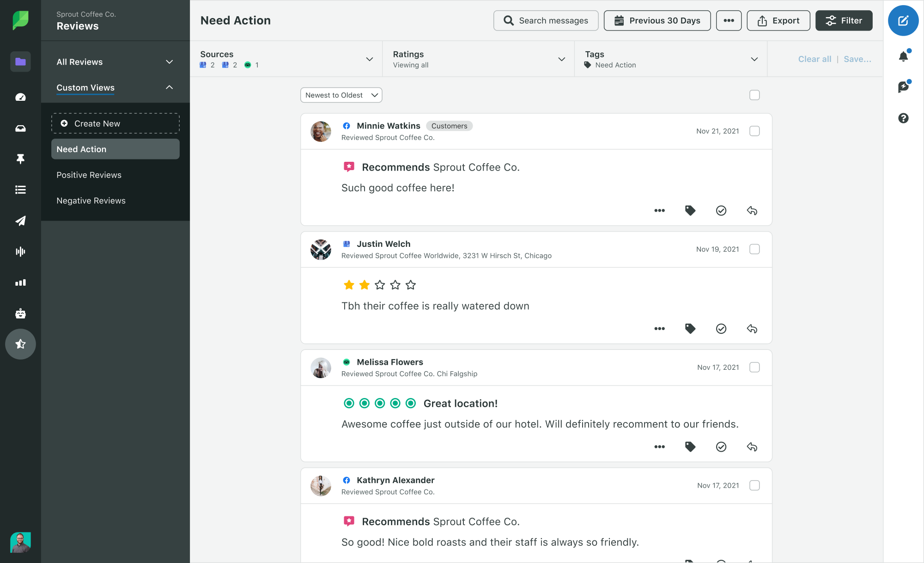Screen dimensions: 924x563
Task: Click the reply icon on Melissa Flowers' review
Action: coord(752,447)
